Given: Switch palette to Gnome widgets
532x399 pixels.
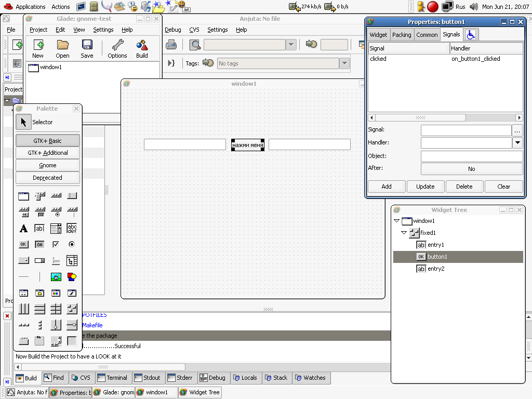Looking at the screenshot, I should (x=47, y=165).
